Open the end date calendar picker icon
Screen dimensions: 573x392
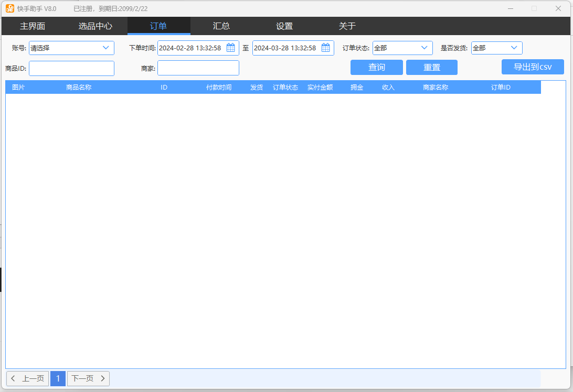point(326,48)
